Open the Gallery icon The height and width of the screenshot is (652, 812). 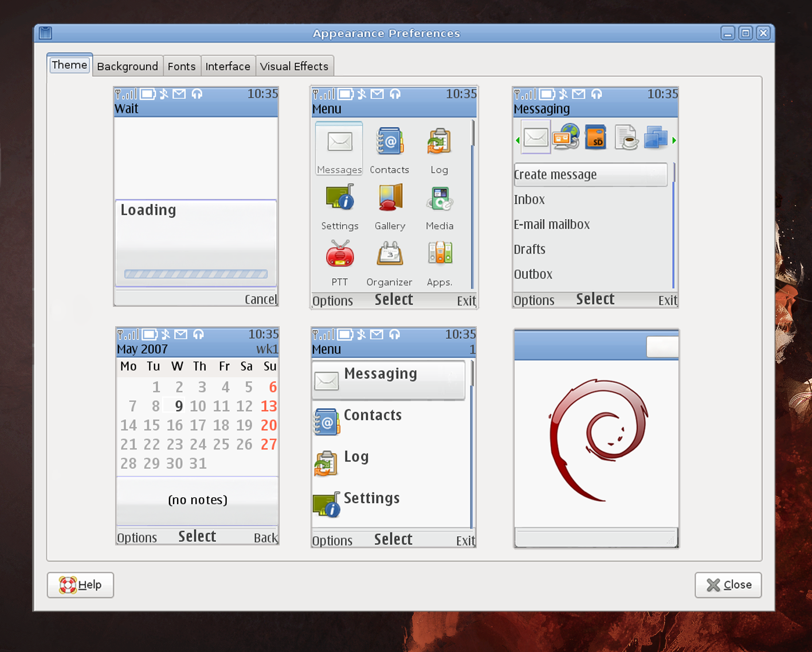[390, 198]
